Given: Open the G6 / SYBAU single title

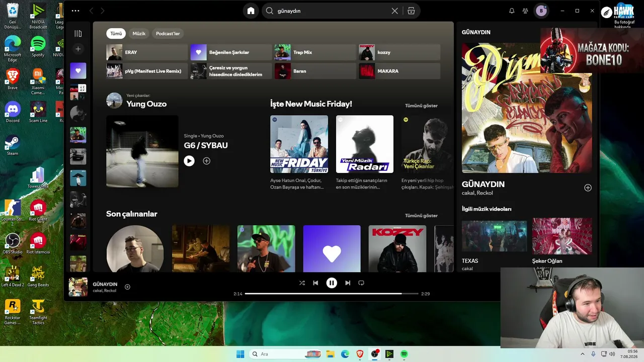Looking at the screenshot, I should click(x=206, y=145).
